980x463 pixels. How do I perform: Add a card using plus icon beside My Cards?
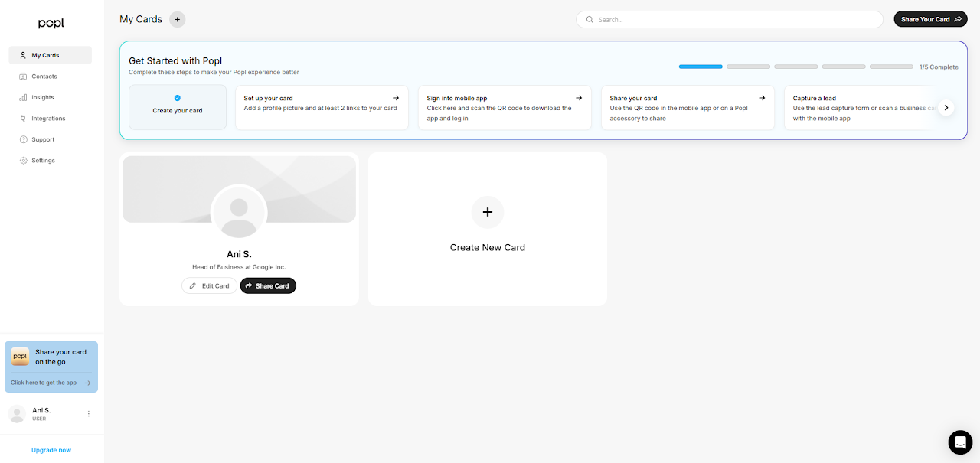(x=178, y=19)
